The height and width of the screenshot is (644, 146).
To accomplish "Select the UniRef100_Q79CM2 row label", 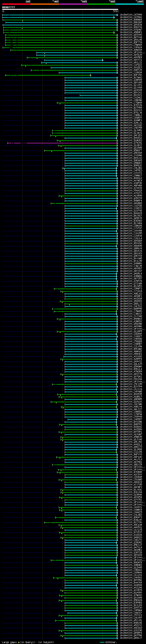I will [131, 143].
